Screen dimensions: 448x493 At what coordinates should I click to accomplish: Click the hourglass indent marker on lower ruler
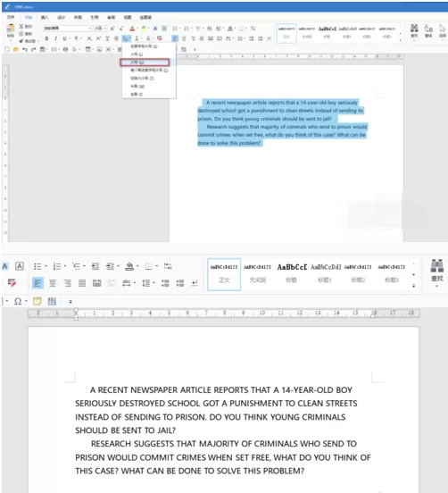[76, 314]
